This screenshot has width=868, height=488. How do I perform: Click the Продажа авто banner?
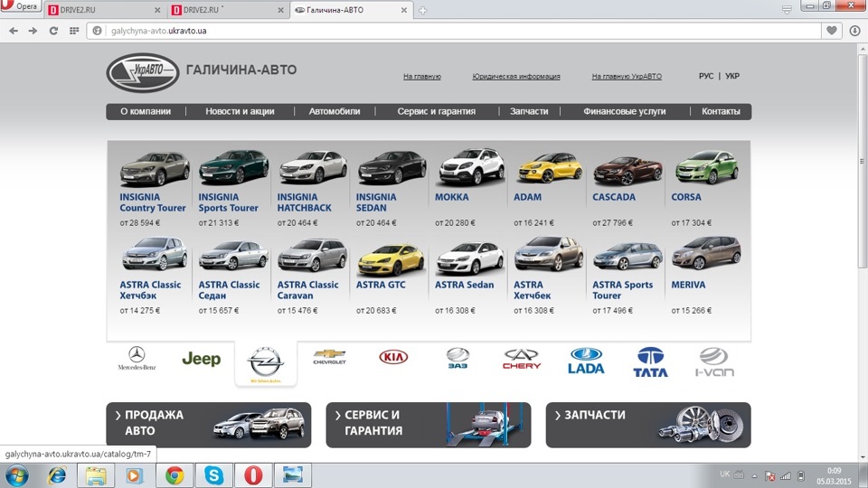click(x=209, y=425)
